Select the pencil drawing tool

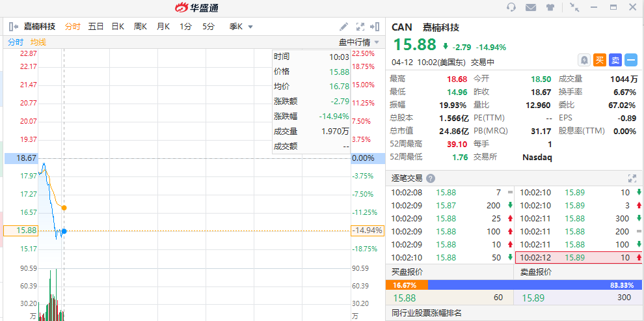coord(344,27)
